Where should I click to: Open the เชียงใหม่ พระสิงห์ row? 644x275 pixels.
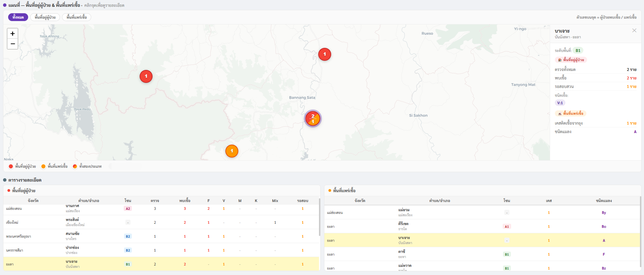pos(161,222)
